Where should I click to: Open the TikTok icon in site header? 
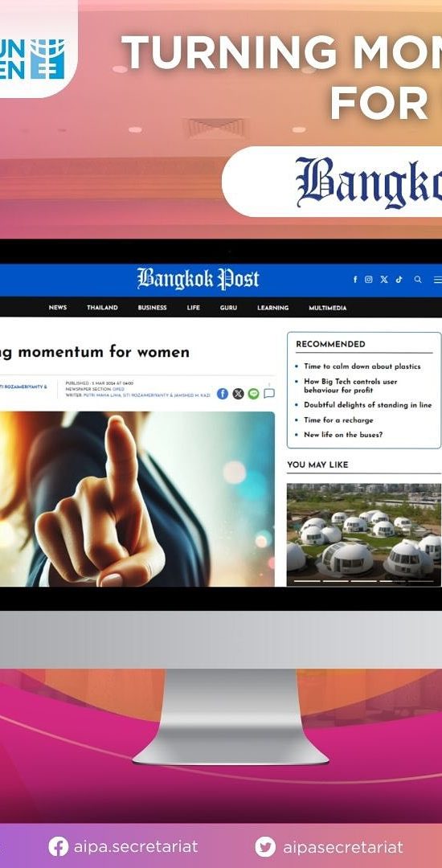(399, 280)
